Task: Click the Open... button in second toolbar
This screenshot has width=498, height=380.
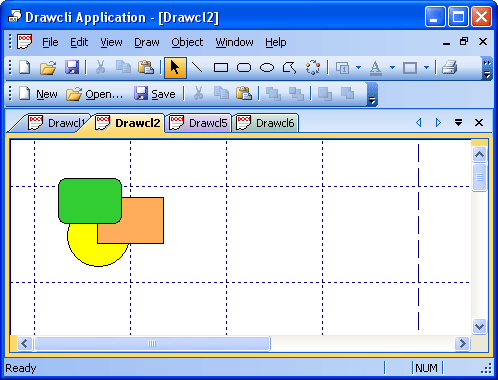Action: (x=94, y=94)
